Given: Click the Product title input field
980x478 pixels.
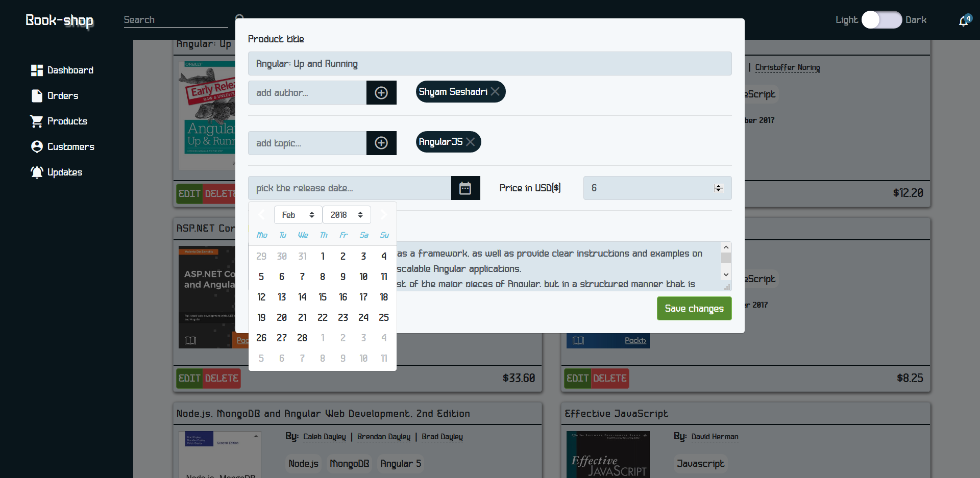Looking at the screenshot, I should click(490, 64).
